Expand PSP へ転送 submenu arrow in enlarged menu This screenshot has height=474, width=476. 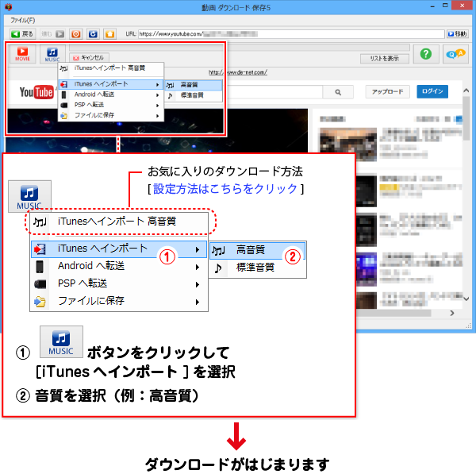click(x=198, y=284)
